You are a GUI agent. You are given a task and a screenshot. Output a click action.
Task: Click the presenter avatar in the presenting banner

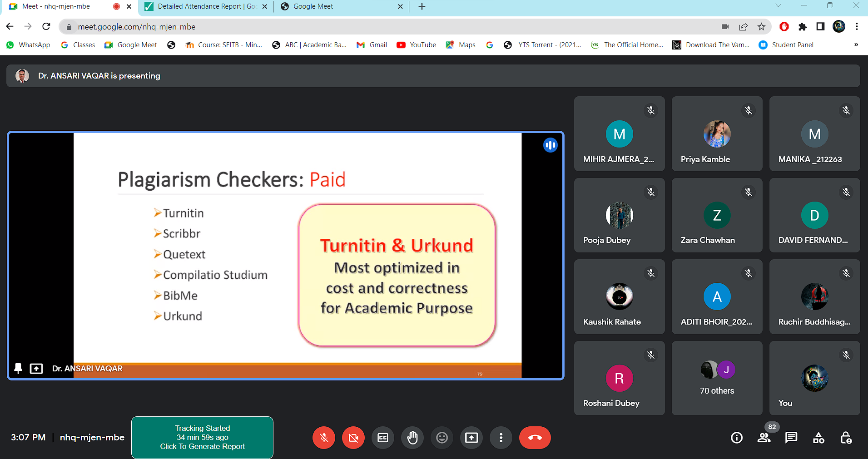pyautogui.click(x=22, y=75)
